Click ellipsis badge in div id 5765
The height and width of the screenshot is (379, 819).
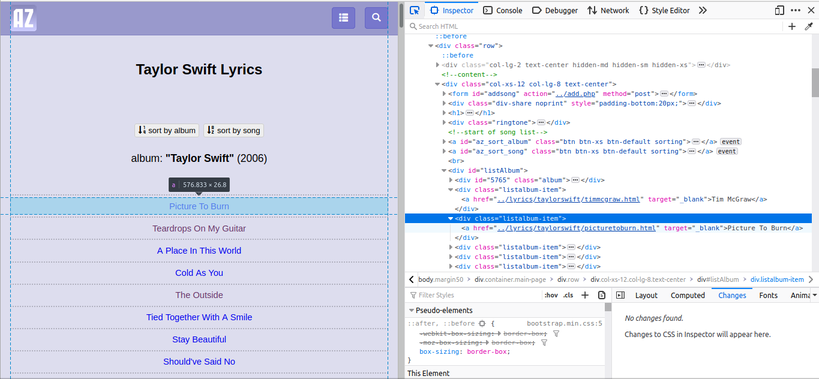click(575, 180)
